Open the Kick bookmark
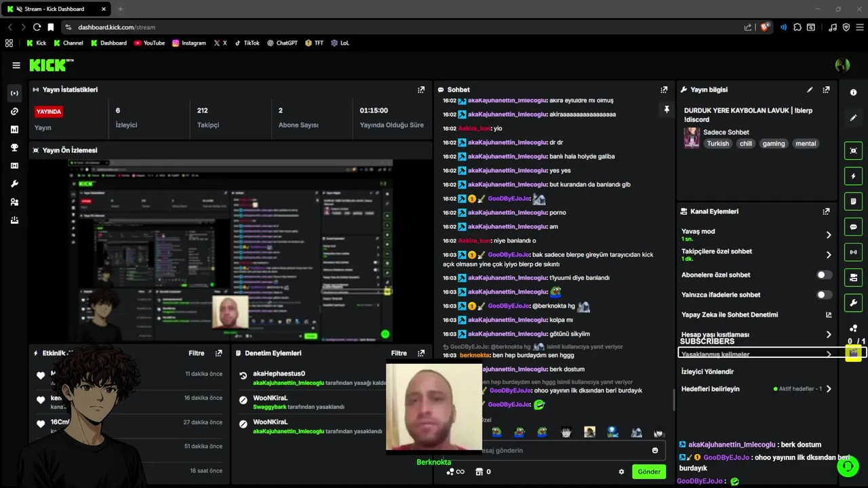 (36, 43)
